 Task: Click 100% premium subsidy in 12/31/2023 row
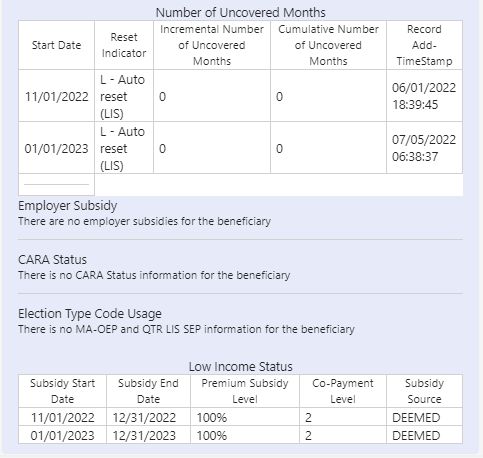212,436
